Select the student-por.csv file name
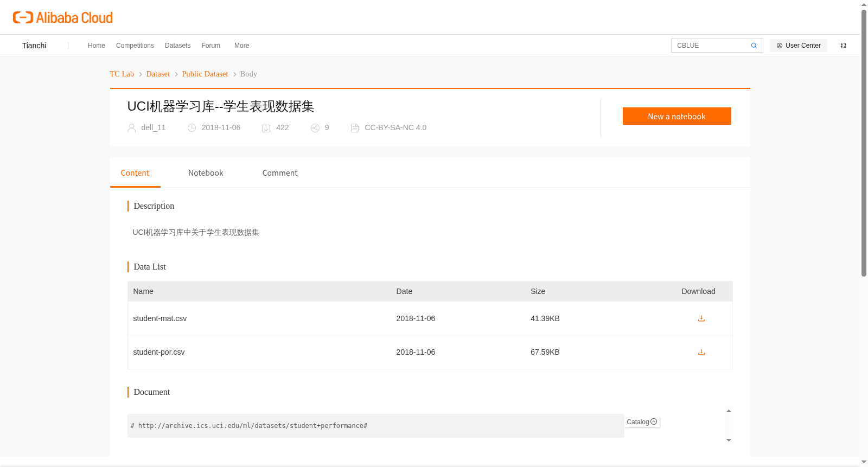This screenshot has width=868, height=467. (x=159, y=352)
